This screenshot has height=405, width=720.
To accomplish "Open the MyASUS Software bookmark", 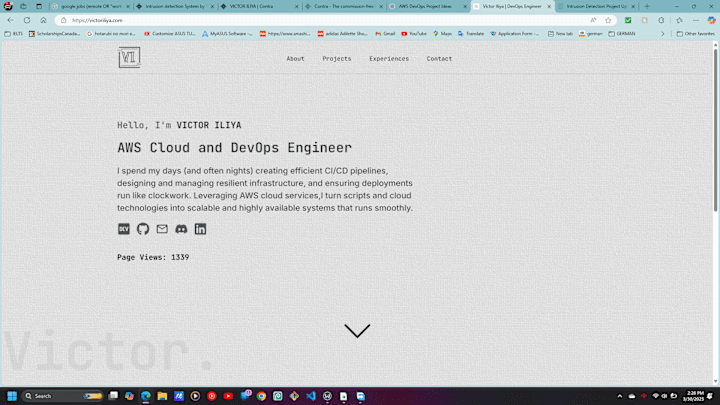I will (227, 34).
